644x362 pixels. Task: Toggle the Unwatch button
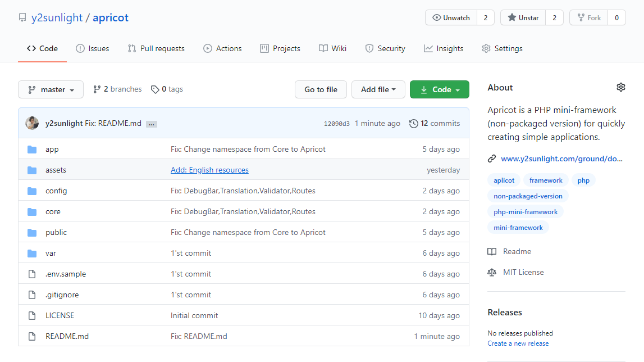pyautogui.click(x=451, y=17)
